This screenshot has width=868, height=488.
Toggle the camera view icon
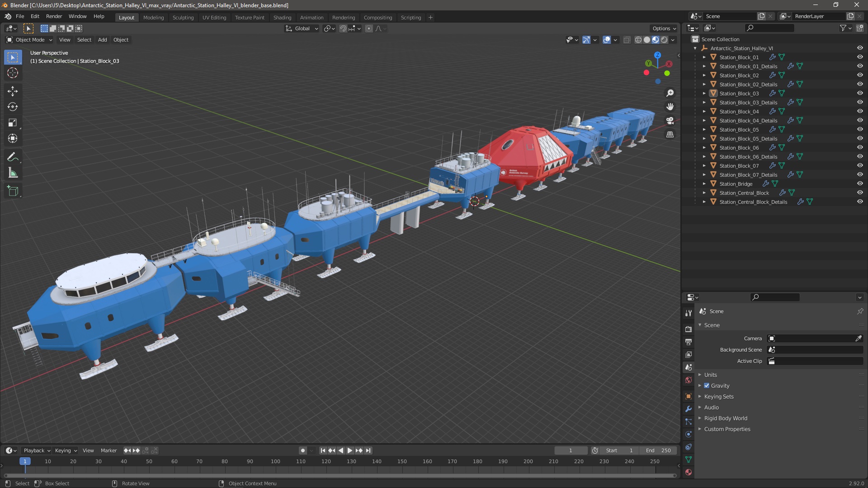pyautogui.click(x=670, y=121)
